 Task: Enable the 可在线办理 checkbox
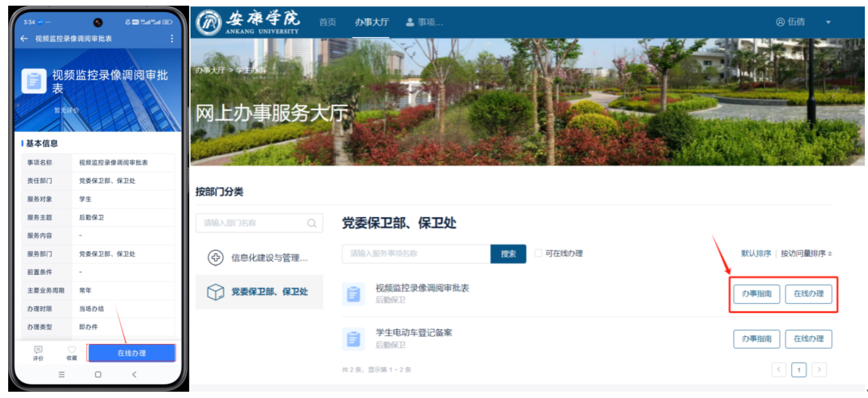(x=538, y=253)
